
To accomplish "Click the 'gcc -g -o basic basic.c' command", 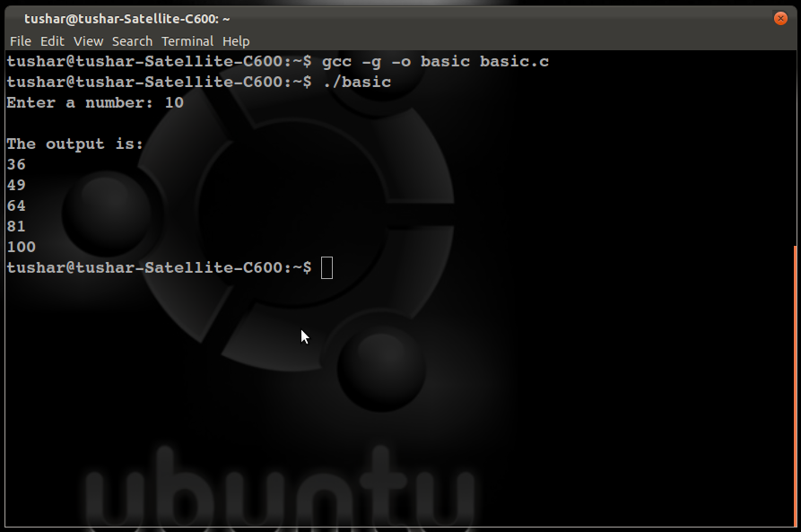I will pos(435,62).
